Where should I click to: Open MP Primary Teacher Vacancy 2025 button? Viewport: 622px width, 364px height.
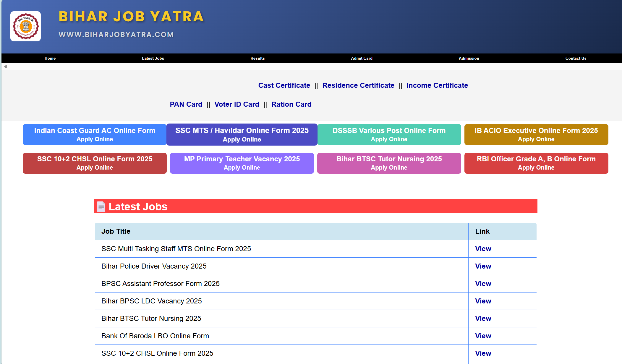click(242, 163)
